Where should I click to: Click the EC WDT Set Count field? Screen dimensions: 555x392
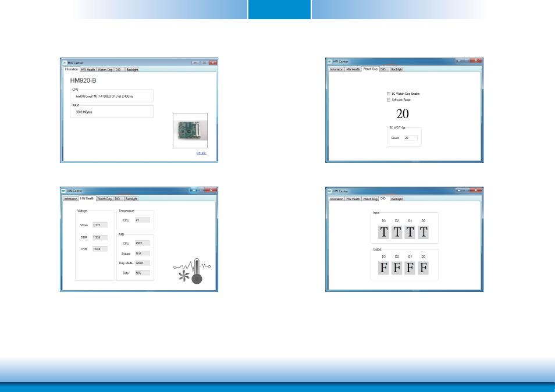click(x=411, y=138)
